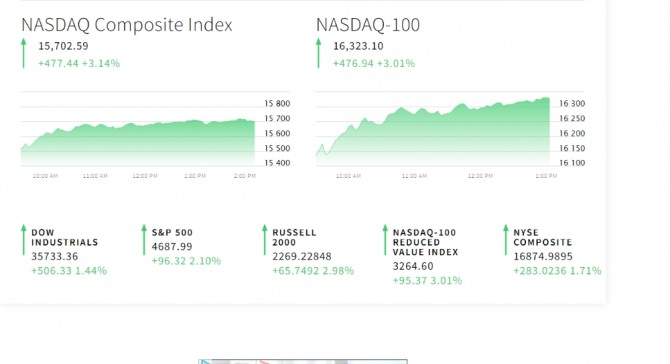Open the NASDAQ-100 heading

tap(368, 25)
